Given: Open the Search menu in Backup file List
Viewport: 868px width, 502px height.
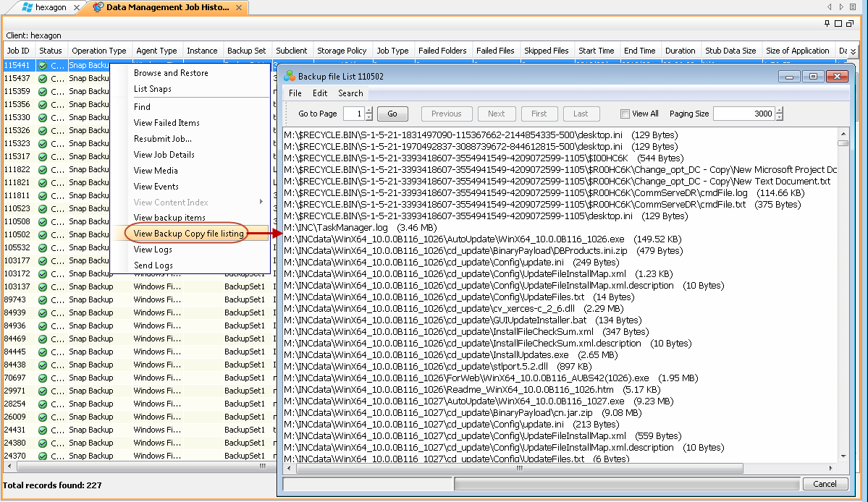Looking at the screenshot, I should (350, 93).
